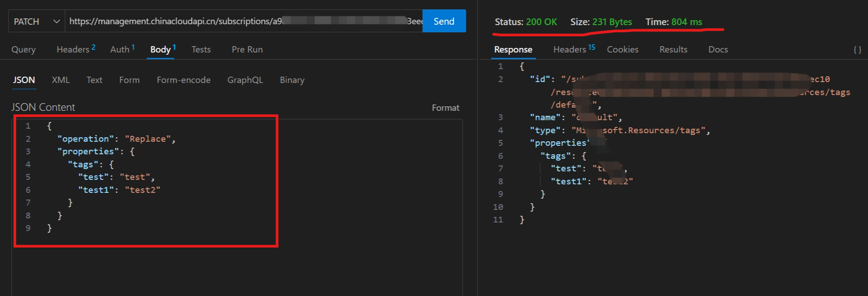This screenshot has width=868, height=296.
Task: Select the Tests tab
Action: 201,49
